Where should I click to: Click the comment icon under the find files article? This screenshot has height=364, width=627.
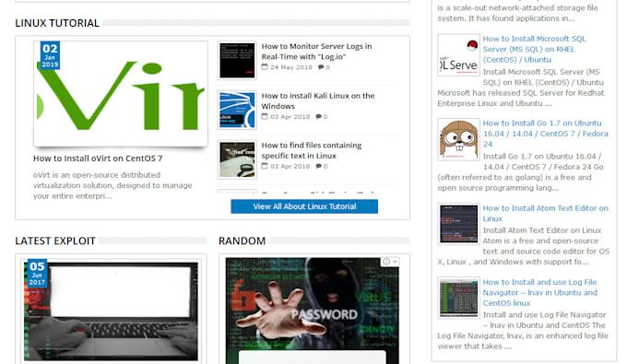coord(318,166)
